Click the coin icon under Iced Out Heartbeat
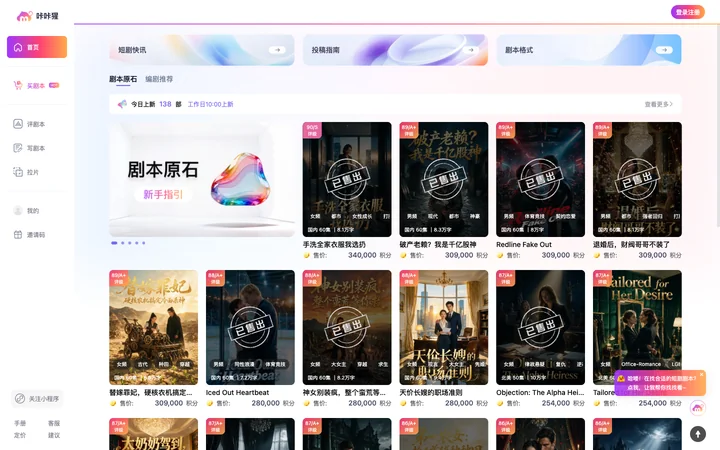This screenshot has width=720, height=450. tap(209, 403)
